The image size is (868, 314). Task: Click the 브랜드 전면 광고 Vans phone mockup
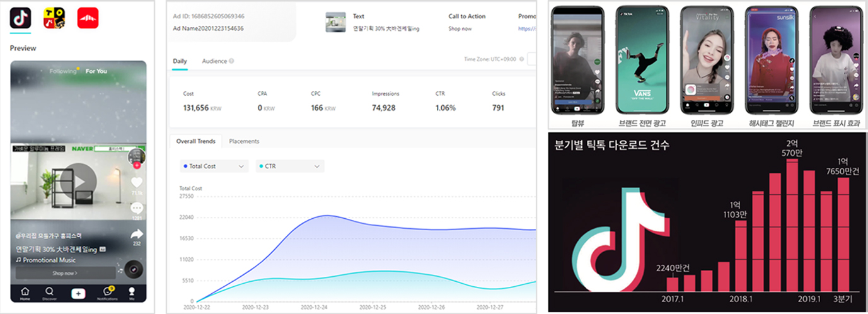(642, 59)
